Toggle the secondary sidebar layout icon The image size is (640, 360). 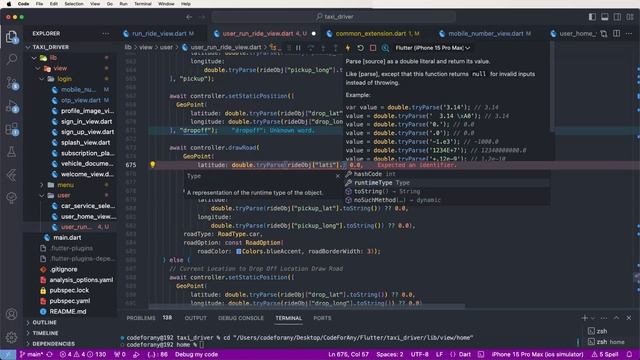click(x=617, y=17)
